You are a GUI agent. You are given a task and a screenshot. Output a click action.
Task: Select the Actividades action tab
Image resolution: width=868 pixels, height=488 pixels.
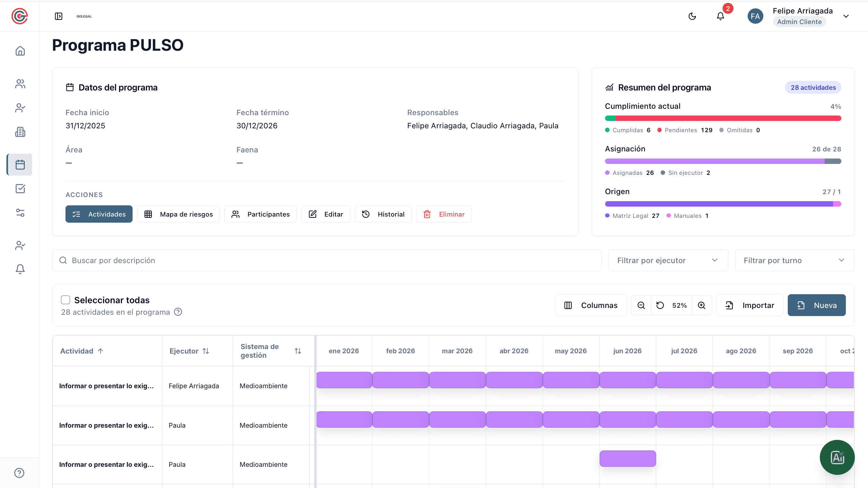point(99,214)
